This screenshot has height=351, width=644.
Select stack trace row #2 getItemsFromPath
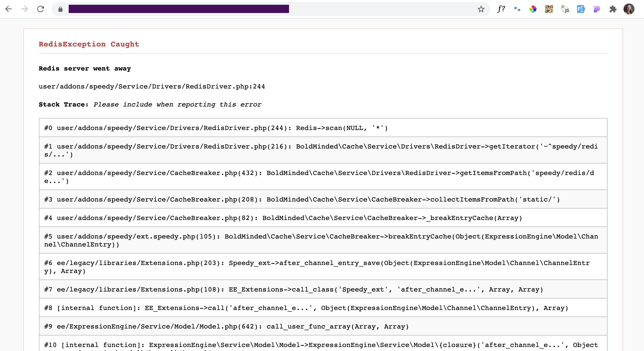click(323, 177)
